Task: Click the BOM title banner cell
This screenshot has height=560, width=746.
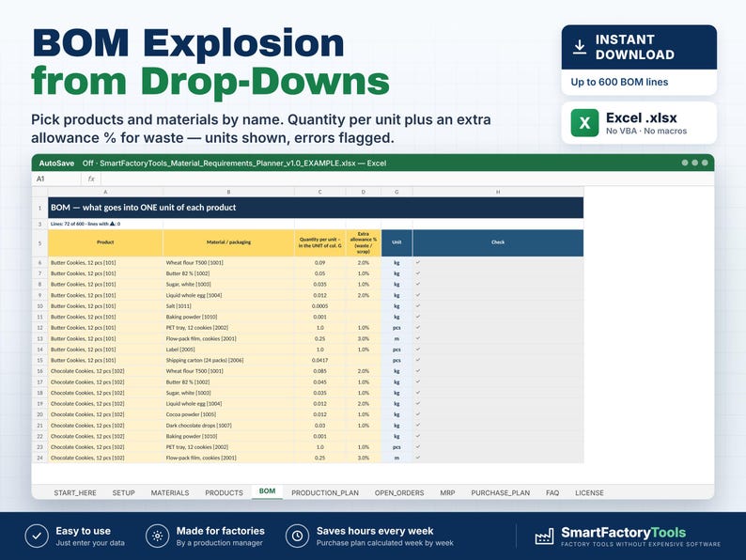Action: tap(316, 208)
